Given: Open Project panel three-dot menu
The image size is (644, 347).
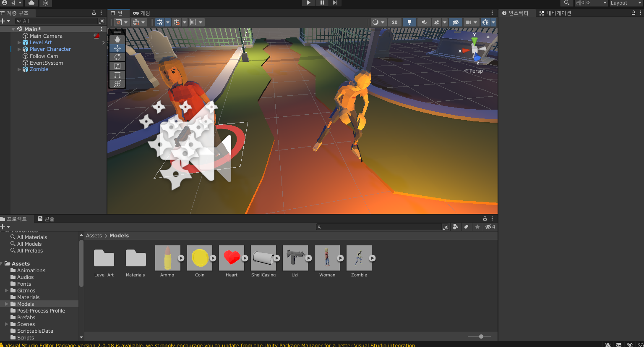Looking at the screenshot, I should pyautogui.click(x=492, y=219).
